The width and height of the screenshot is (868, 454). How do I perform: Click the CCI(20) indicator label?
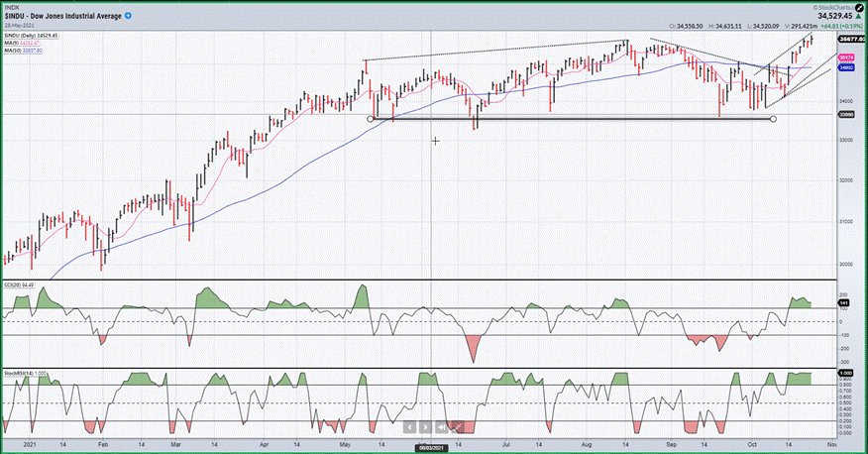(19, 284)
